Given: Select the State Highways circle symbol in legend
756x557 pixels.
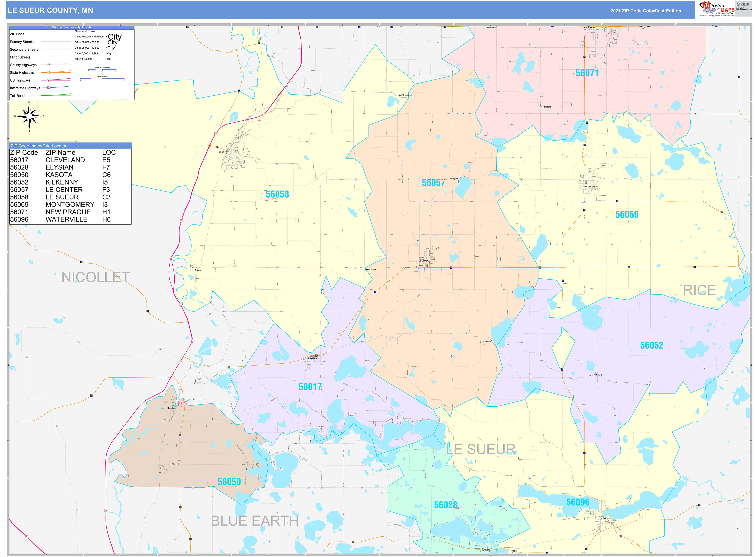Looking at the screenshot, I should 49,72.
